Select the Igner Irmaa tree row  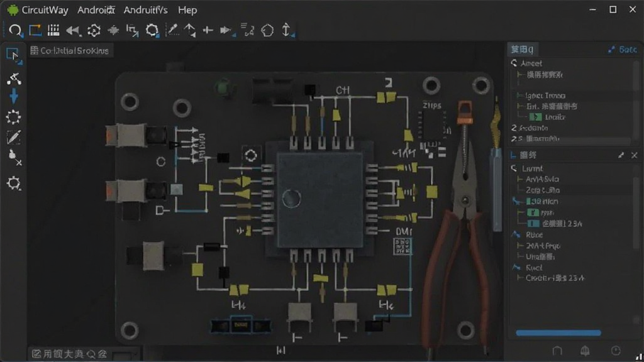[x=545, y=96]
